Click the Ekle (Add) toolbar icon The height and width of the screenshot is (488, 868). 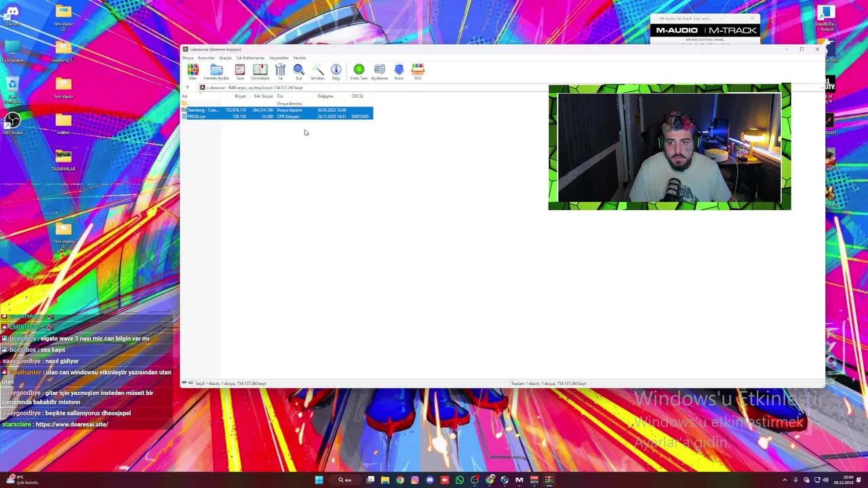pyautogui.click(x=193, y=72)
